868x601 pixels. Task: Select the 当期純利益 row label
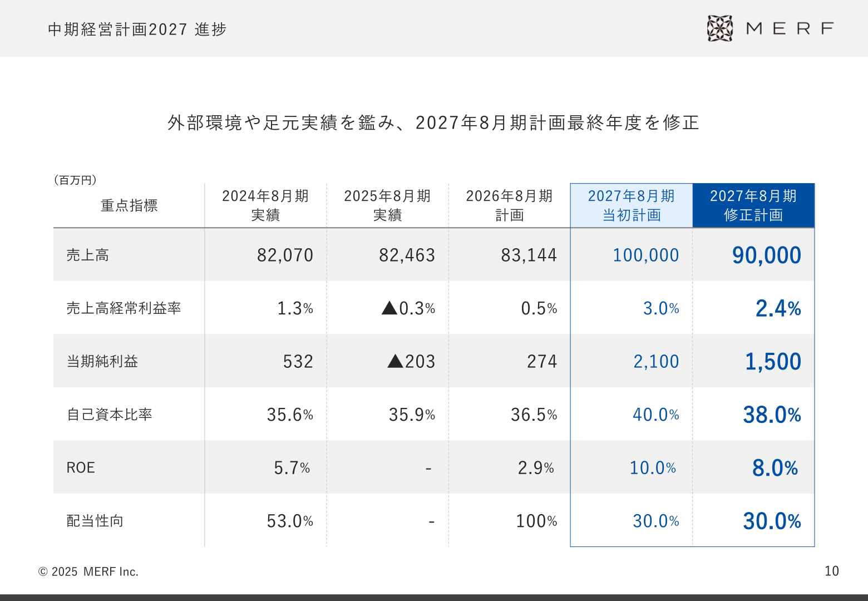tap(102, 361)
